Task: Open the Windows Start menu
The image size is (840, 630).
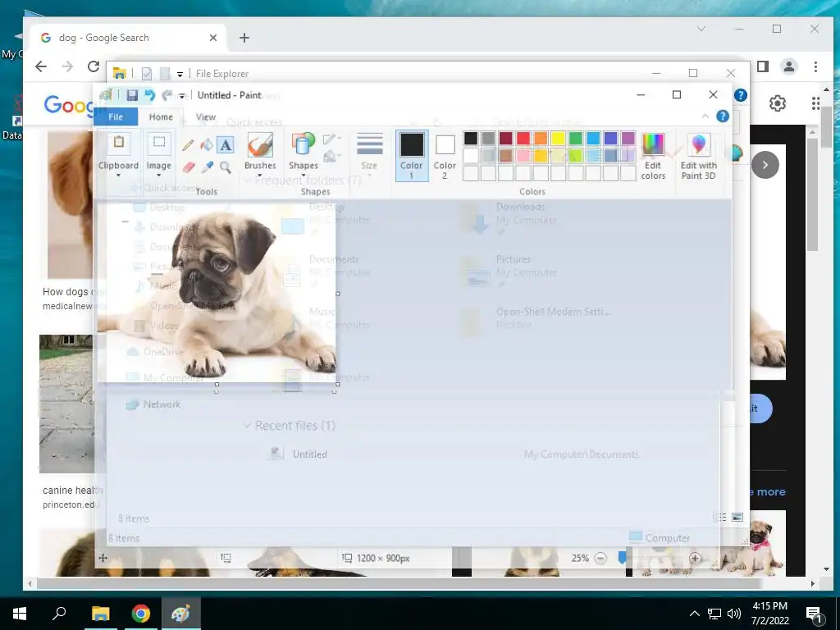Action: [20, 614]
